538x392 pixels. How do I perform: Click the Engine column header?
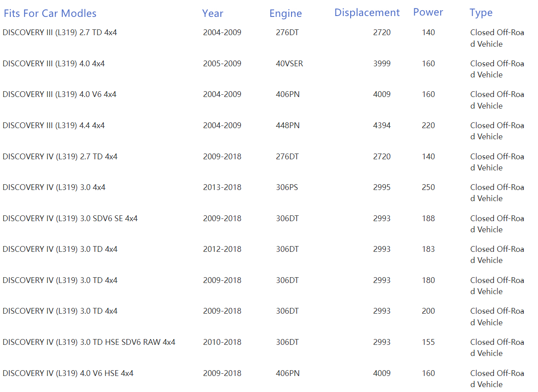point(285,13)
